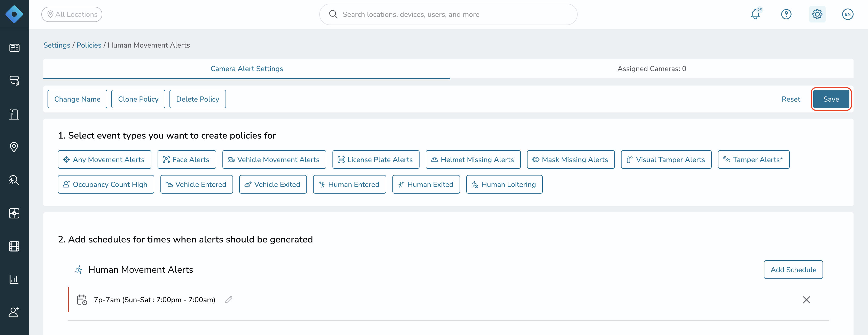868x335 pixels.
Task: Open the analytics bar chart icon
Action: coord(14,279)
